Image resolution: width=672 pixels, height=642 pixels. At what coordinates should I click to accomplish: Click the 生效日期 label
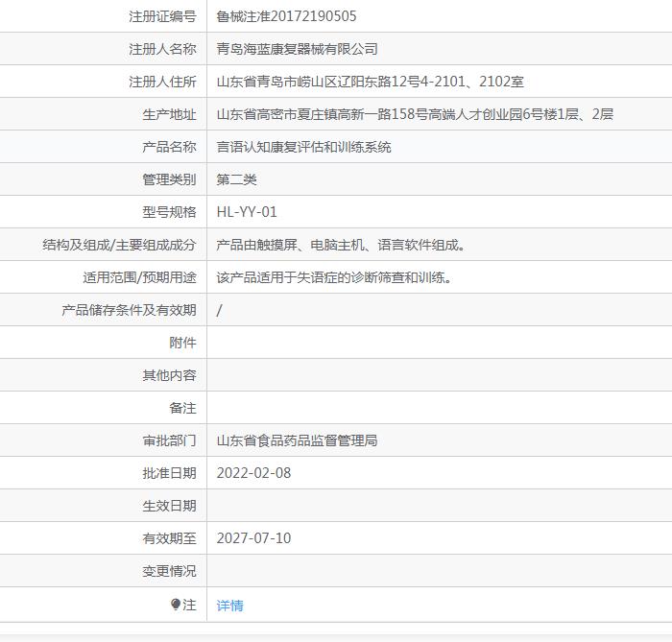169,506
